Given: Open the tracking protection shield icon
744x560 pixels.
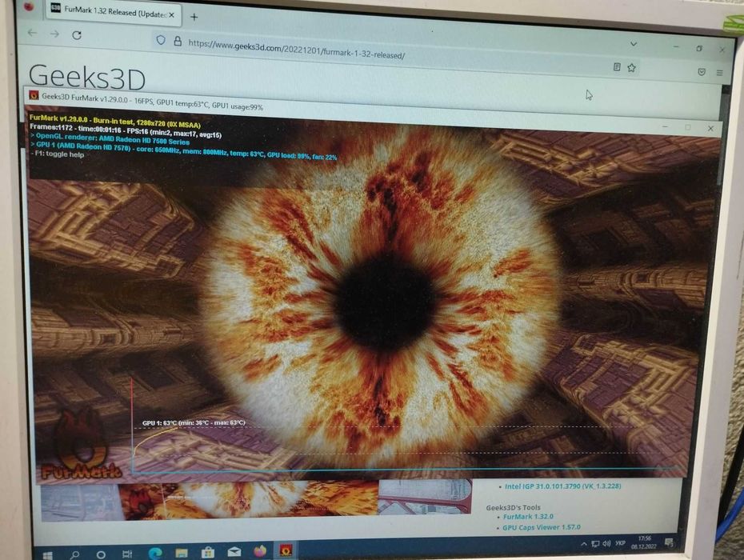Looking at the screenshot, I should coord(161,40).
